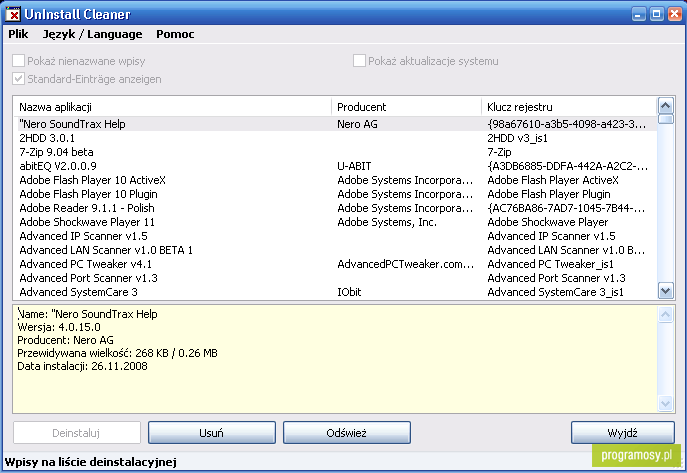This screenshot has height=473, width=687.
Task: Click the Wersja: 4.0.15.0 detail line
Action: tap(59, 327)
